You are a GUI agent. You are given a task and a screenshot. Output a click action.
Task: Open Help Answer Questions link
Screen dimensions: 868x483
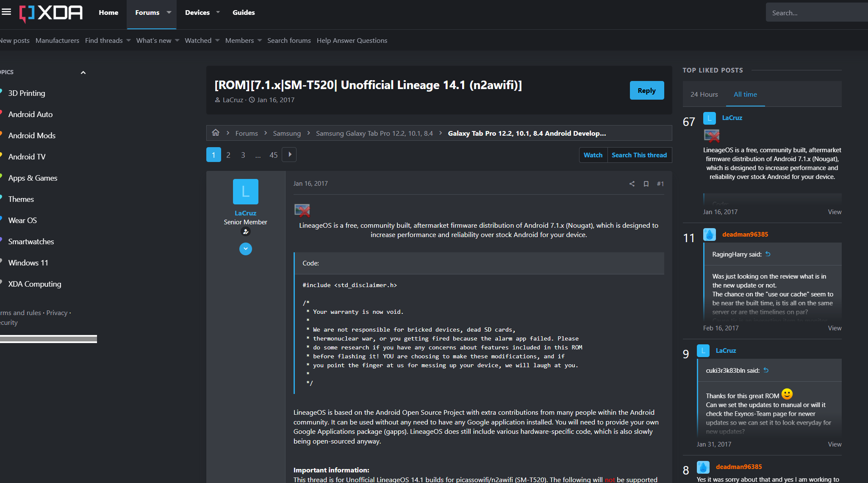352,41
